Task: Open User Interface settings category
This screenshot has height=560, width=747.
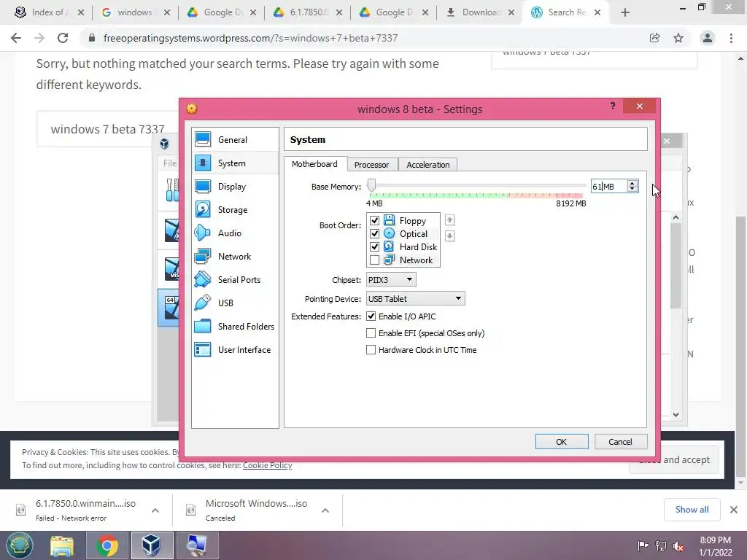Action: [235, 349]
